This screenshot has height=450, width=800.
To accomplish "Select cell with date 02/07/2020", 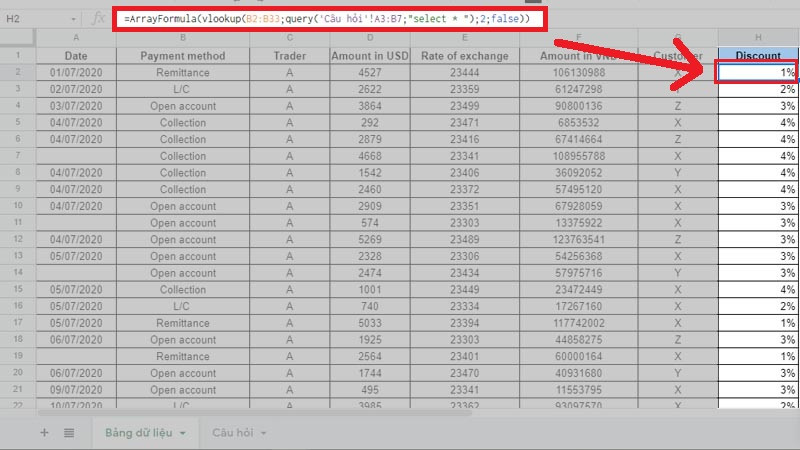I will tap(76, 89).
